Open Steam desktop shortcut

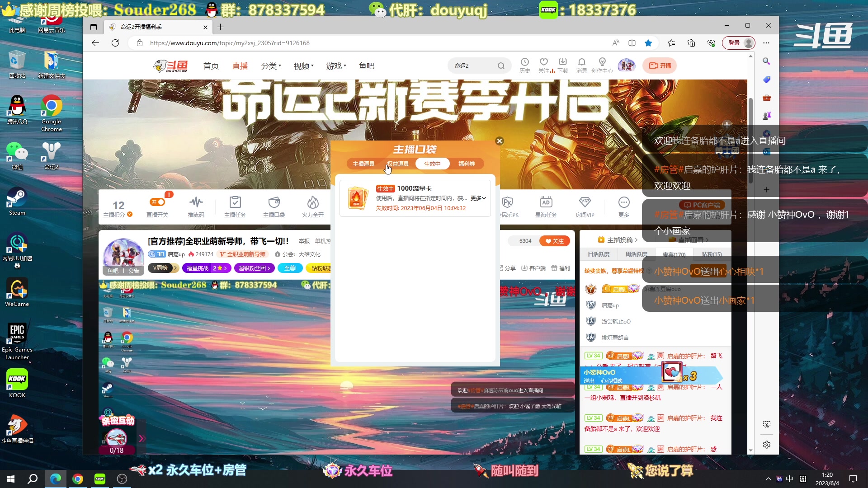(17, 201)
